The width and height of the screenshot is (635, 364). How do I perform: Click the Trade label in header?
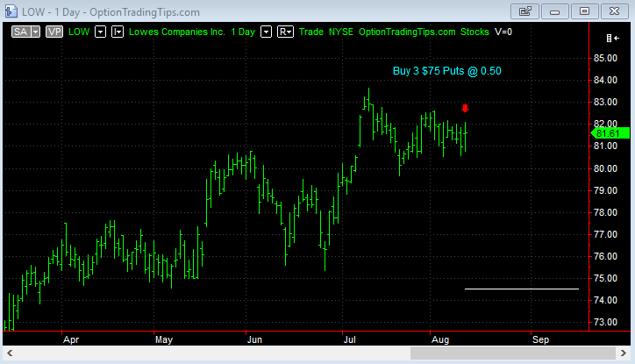tap(311, 32)
